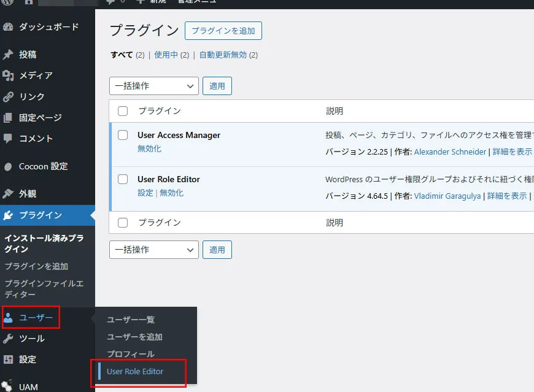Screen dimensions: 534x392
Task: Open the bottom 一括操作 bulk actions dropdown
Action: tap(153, 250)
